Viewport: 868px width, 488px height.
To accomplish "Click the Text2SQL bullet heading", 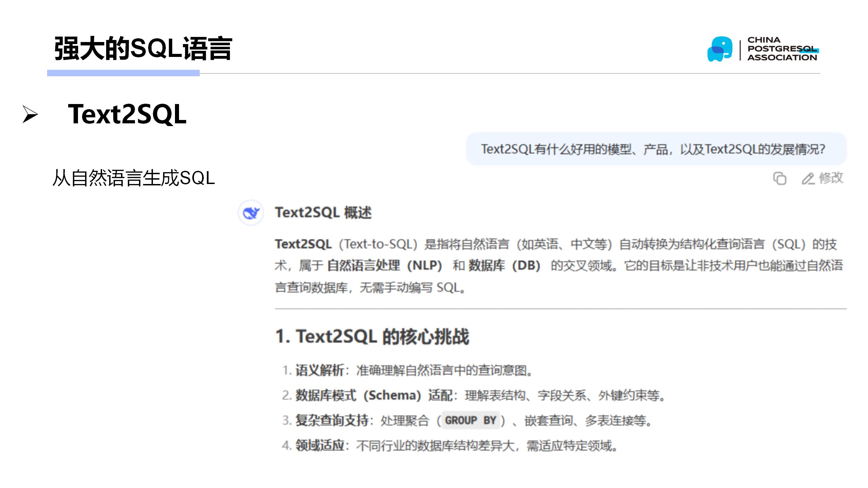I will 127,114.
